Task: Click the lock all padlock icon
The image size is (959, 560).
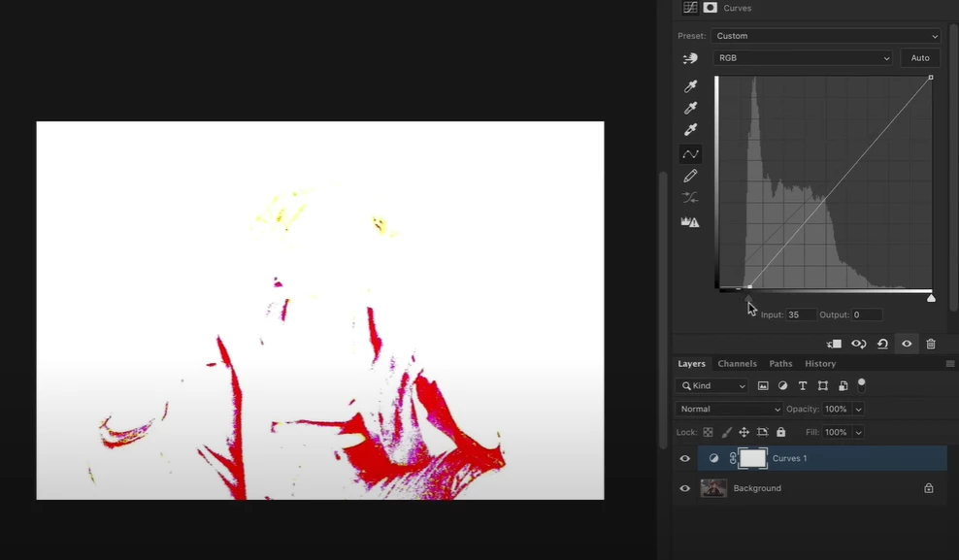Action: click(781, 432)
